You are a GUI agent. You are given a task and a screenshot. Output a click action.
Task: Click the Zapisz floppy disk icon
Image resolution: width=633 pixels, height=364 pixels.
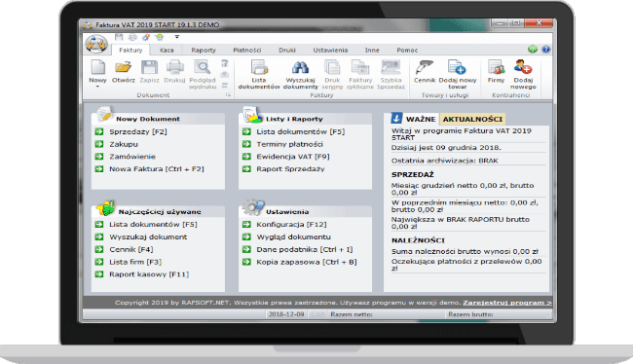pos(149,67)
